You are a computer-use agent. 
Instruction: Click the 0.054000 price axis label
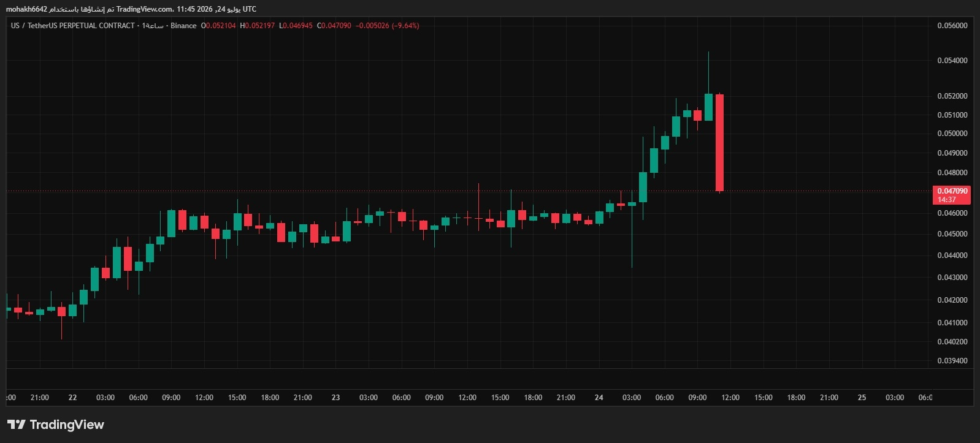952,61
